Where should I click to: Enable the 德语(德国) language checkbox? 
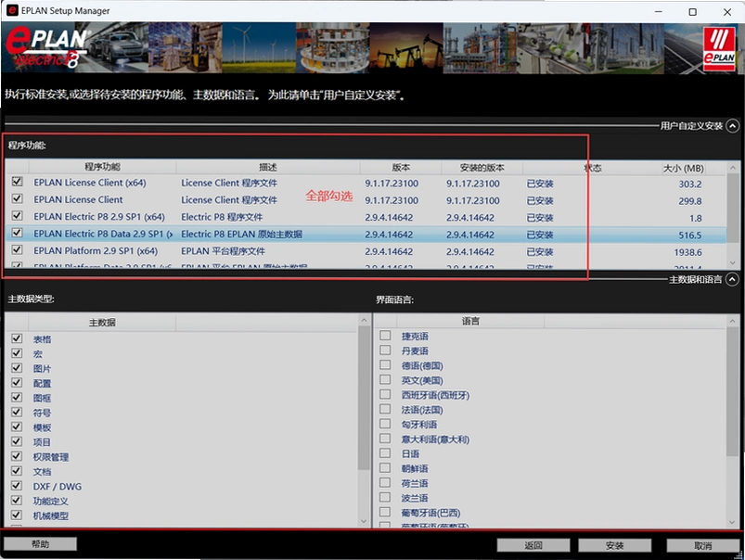385,365
